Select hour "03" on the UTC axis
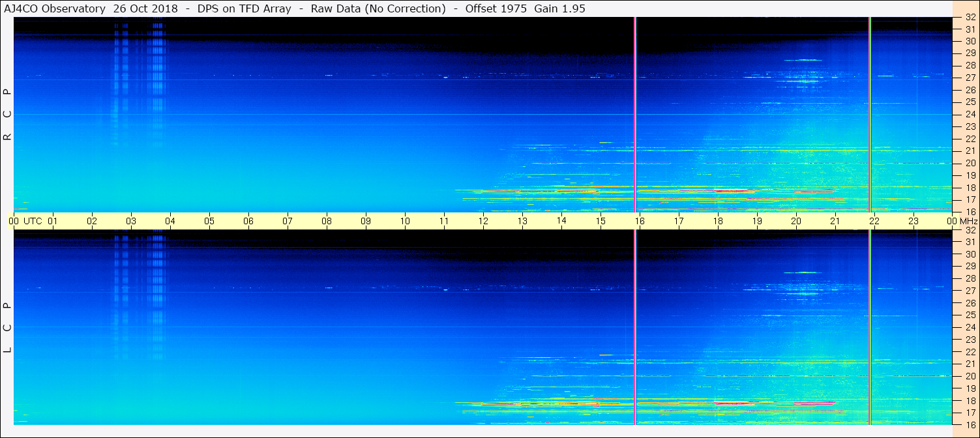Image resolution: width=980 pixels, height=438 pixels. tap(131, 221)
